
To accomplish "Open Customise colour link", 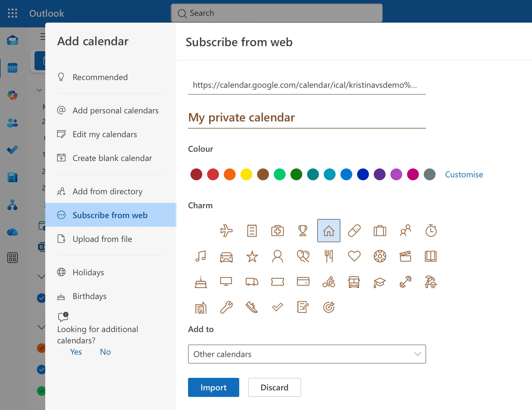I will point(464,174).
